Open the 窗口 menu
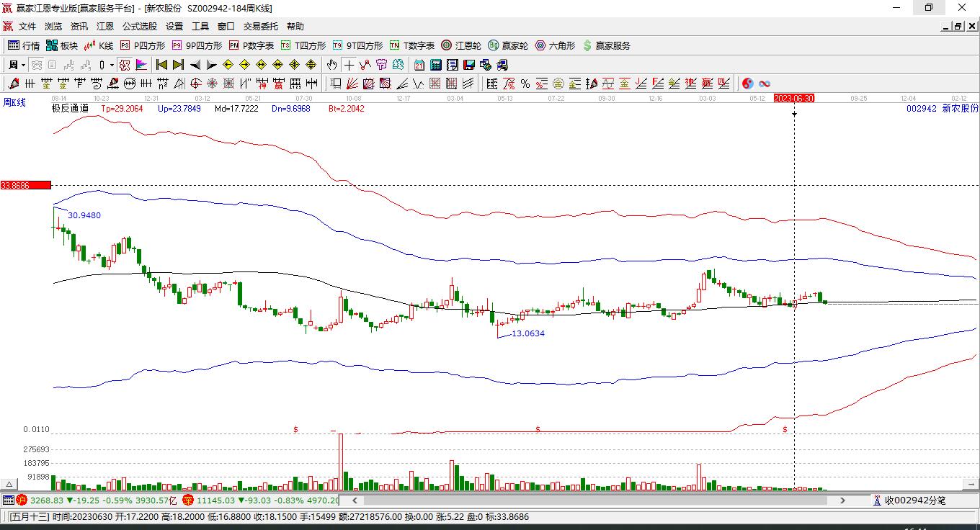The image size is (980, 530). click(226, 27)
